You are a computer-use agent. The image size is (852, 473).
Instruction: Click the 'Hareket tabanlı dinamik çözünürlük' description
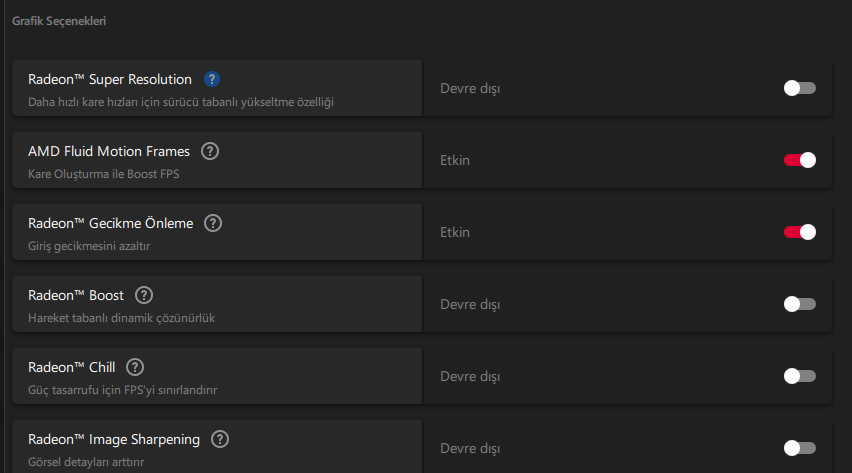pos(122,317)
